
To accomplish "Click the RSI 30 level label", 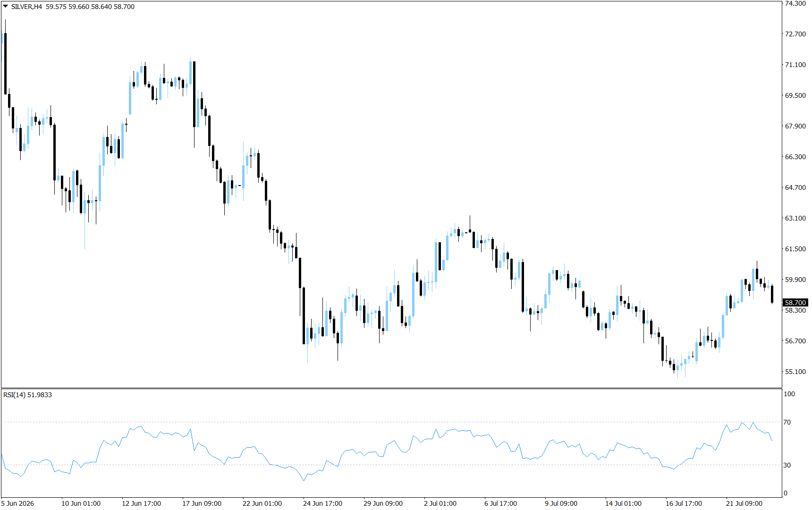I will pos(787,465).
